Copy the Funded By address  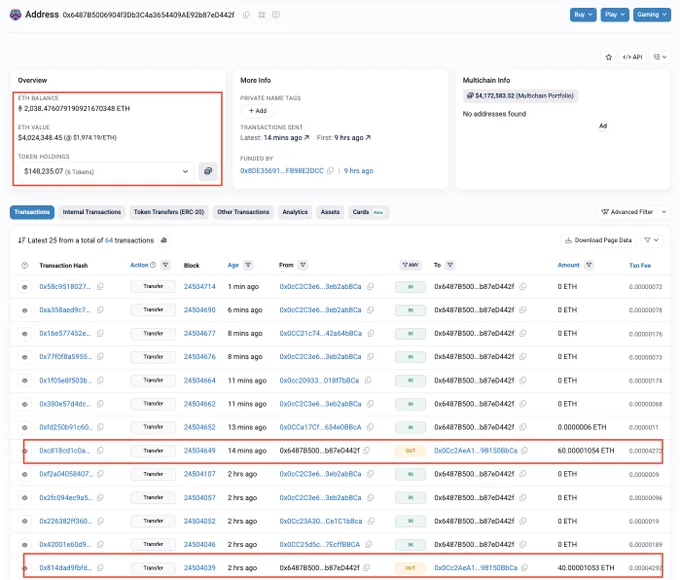tap(330, 171)
